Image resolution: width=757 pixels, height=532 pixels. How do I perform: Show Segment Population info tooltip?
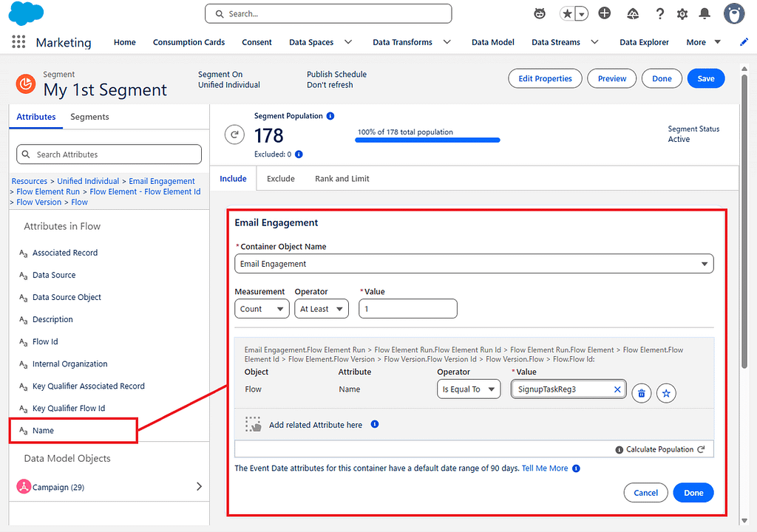[330, 116]
